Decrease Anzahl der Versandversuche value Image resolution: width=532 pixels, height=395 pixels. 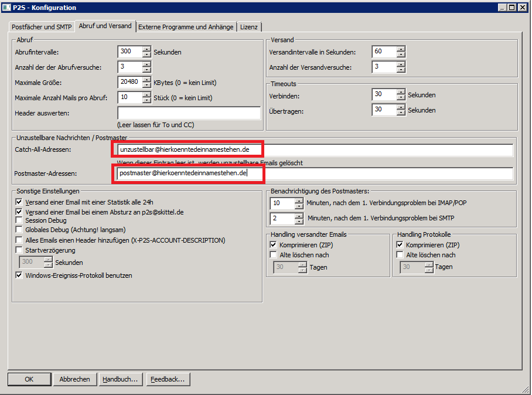(x=401, y=70)
